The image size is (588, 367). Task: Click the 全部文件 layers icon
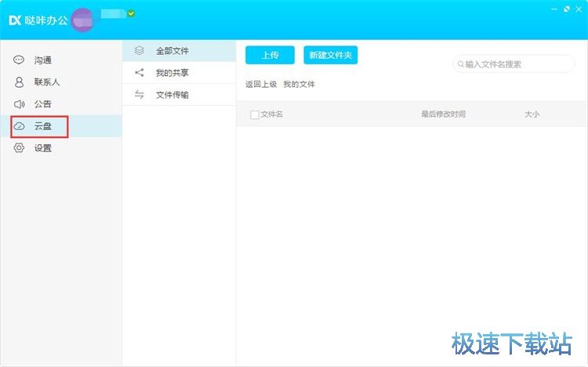(x=140, y=51)
